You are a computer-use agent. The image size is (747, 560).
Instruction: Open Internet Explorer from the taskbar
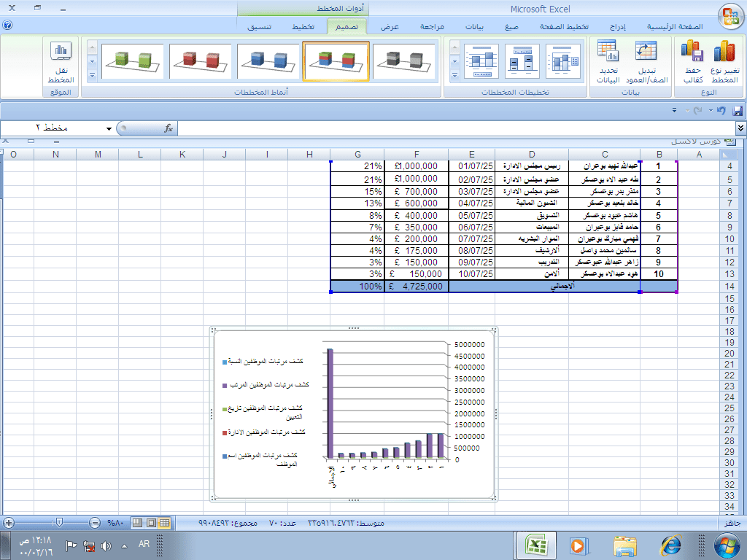(670, 545)
